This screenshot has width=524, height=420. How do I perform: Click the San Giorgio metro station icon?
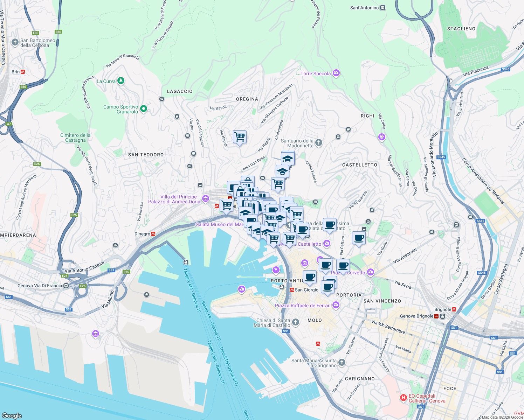tap(292, 290)
